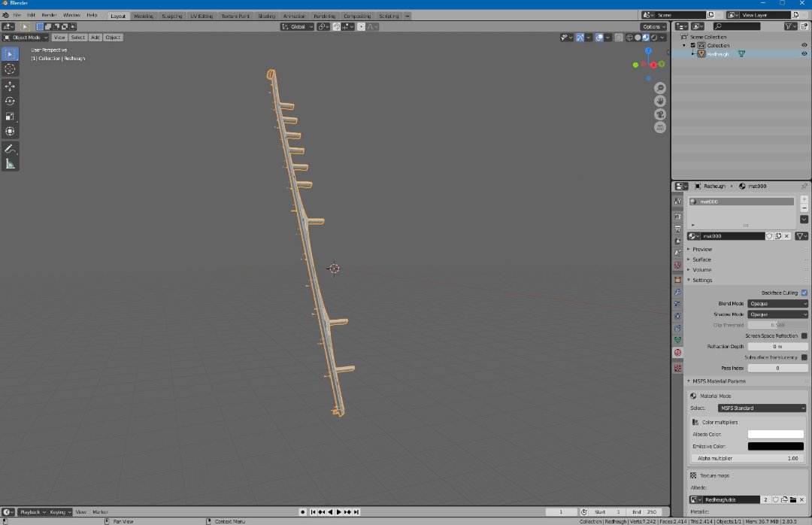812x525 pixels.
Task: Open the Render properties tab icon
Action: pos(678,216)
